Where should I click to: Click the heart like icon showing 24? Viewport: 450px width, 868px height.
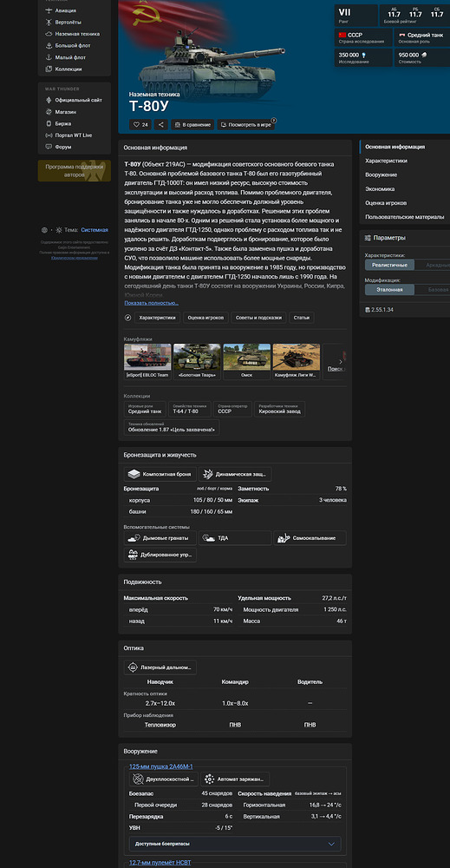tap(140, 125)
